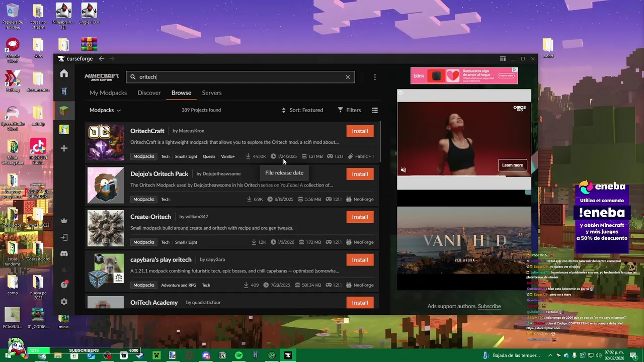Click the Dejojo's Oritech Pack thumbnail

coord(106,186)
